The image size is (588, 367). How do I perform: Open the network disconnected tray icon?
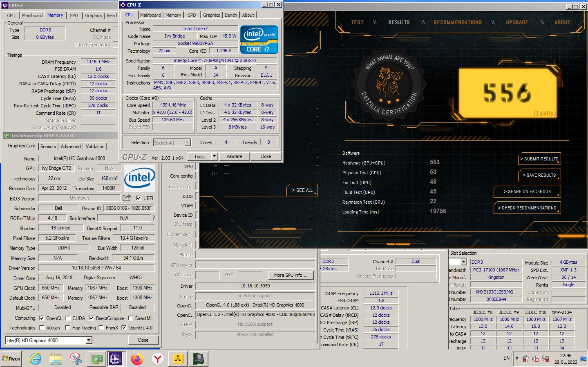(x=546, y=359)
